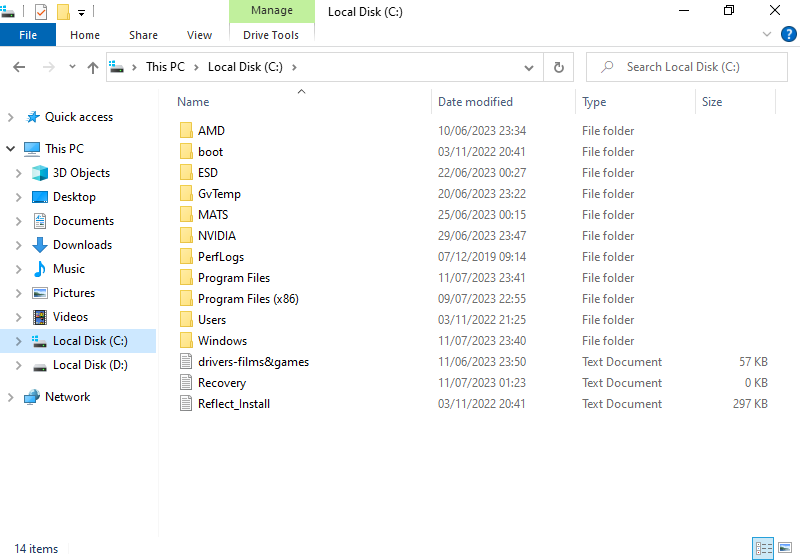
Task: Open the recent locations dropdown
Action: (72, 67)
